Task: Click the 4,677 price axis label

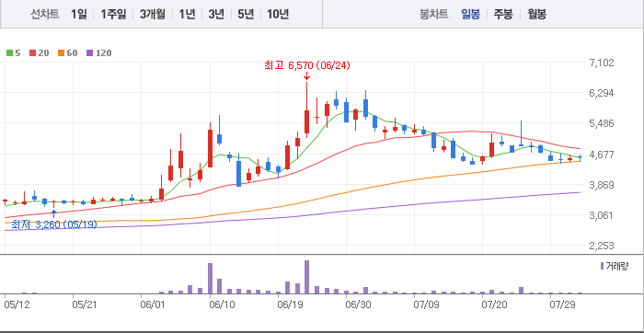Action: click(x=602, y=155)
